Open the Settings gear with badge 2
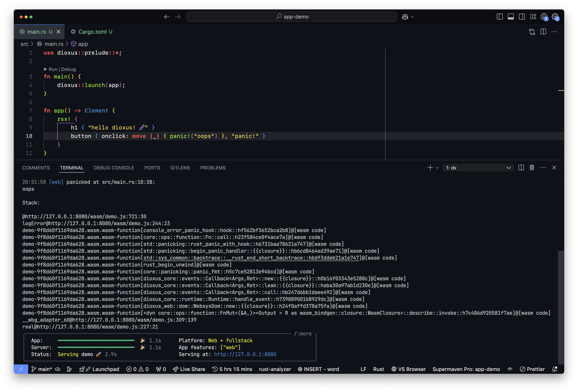The height and width of the screenshot is (392, 578). 555,17
